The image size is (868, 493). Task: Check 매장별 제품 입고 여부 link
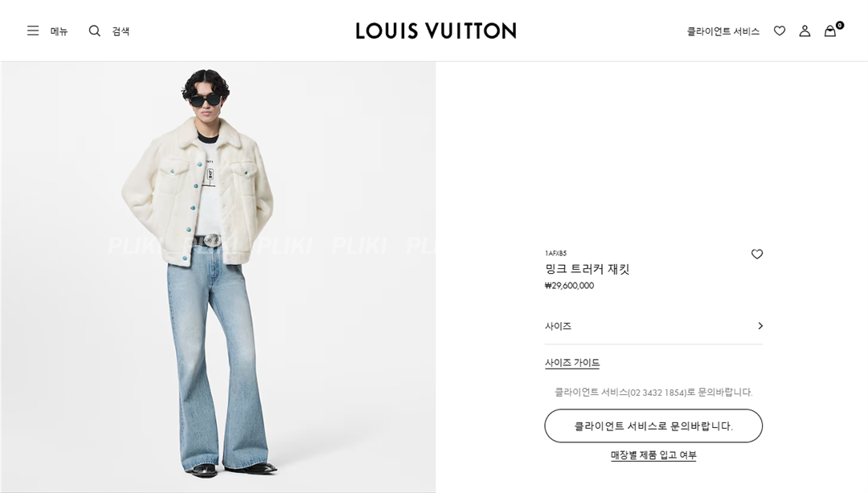pos(653,455)
